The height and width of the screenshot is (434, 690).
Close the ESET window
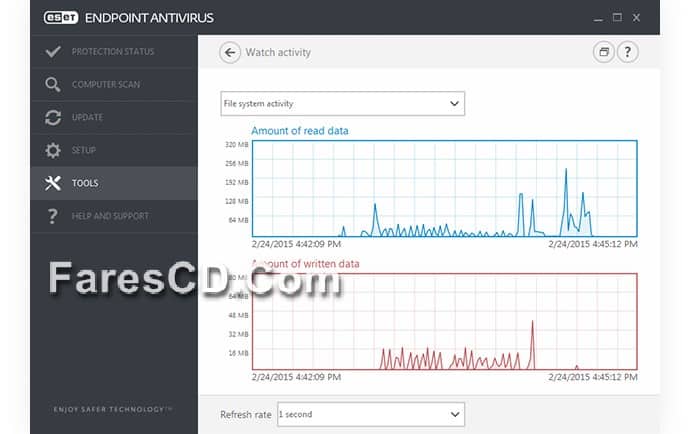tap(636, 18)
